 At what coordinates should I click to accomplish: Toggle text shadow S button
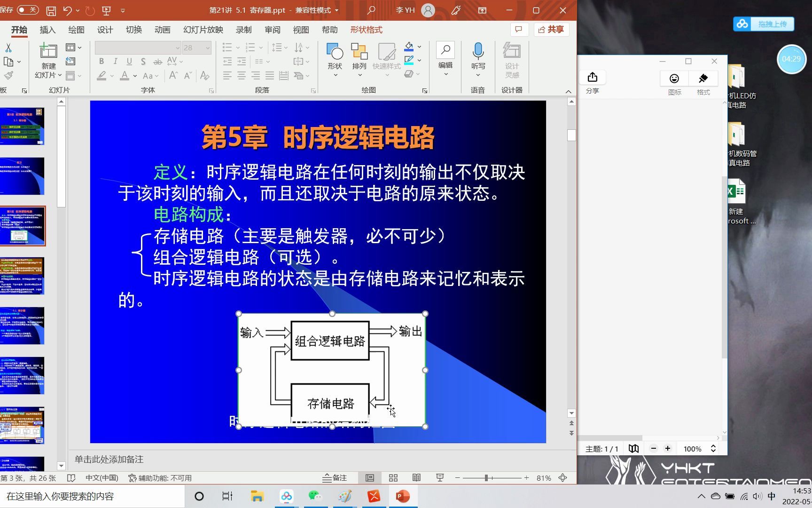[x=143, y=62]
